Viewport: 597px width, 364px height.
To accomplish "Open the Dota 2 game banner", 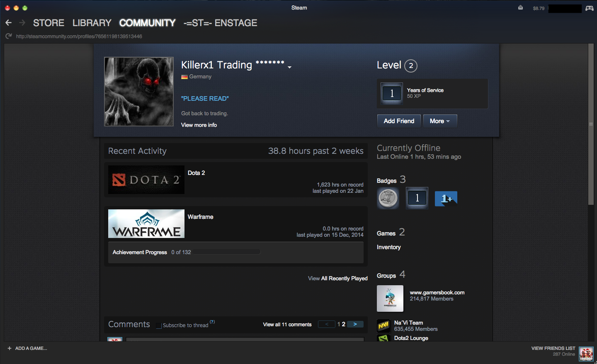I will tap(146, 180).
